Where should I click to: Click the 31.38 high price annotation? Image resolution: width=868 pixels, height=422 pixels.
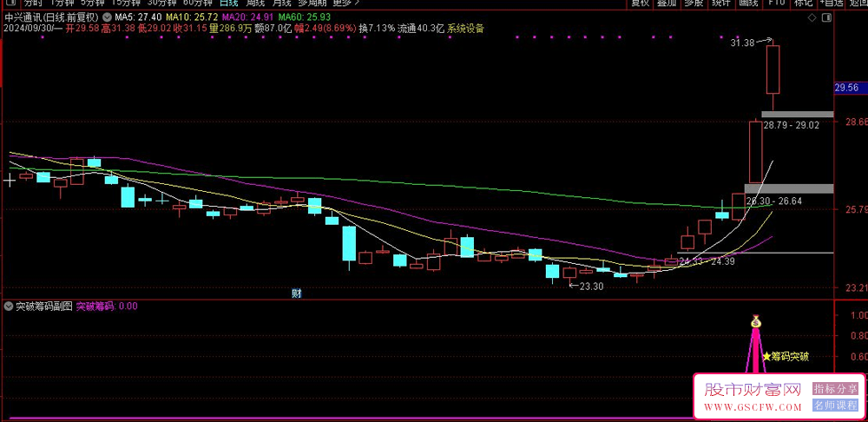pos(742,42)
